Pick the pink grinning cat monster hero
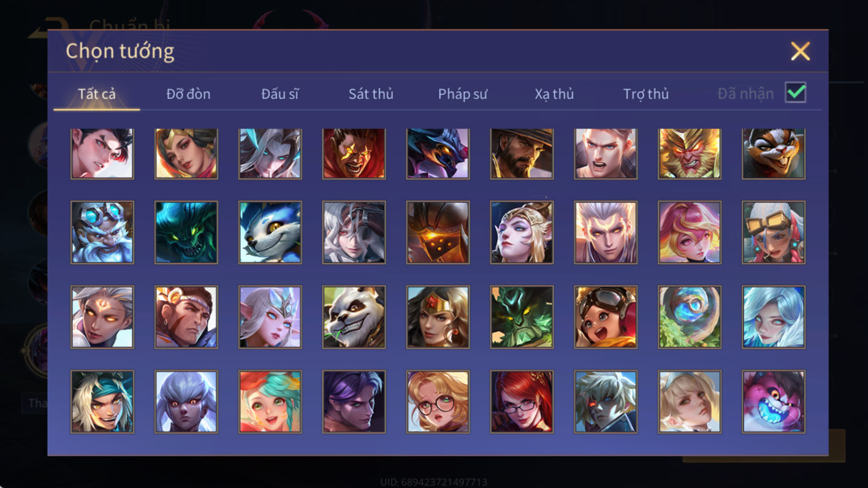The image size is (868, 488). tap(774, 402)
